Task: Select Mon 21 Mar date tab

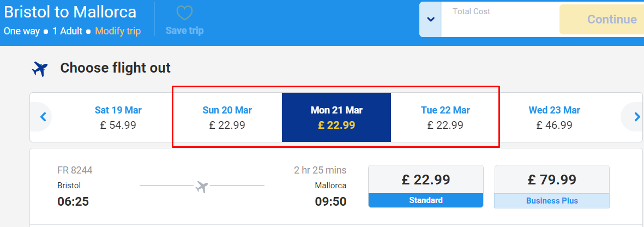Action: [336, 117]
